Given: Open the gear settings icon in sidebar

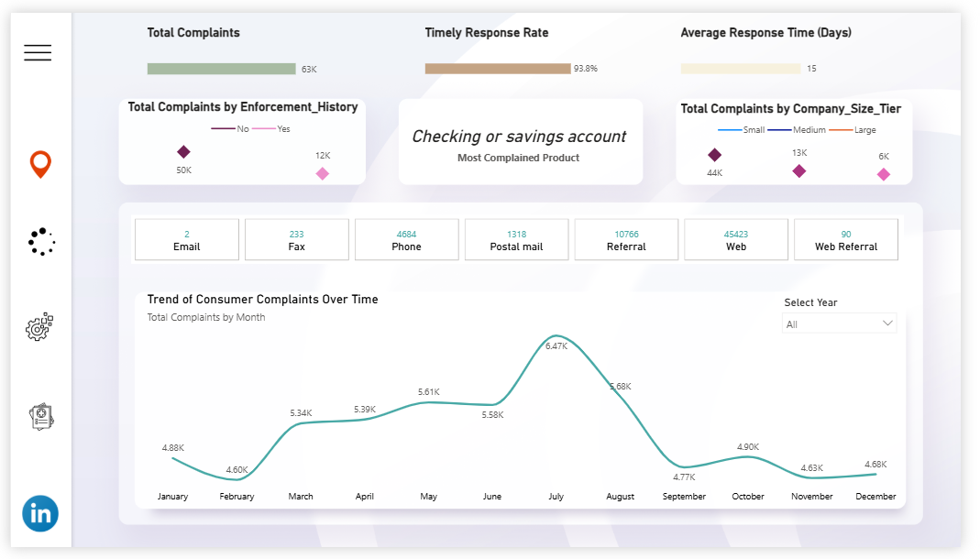Looking at the screenshot, I should pos(40,327).
